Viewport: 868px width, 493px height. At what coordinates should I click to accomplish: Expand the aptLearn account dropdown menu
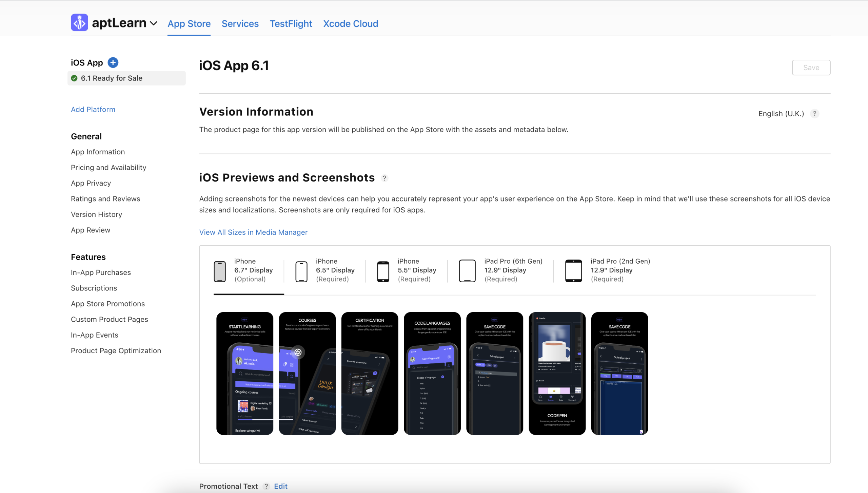click(153, 24)
